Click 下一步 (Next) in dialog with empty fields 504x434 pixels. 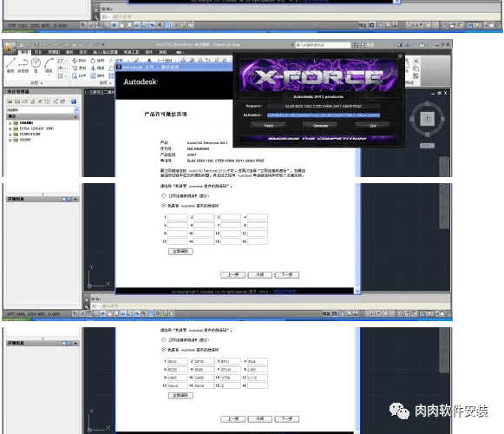pos(287,275)
